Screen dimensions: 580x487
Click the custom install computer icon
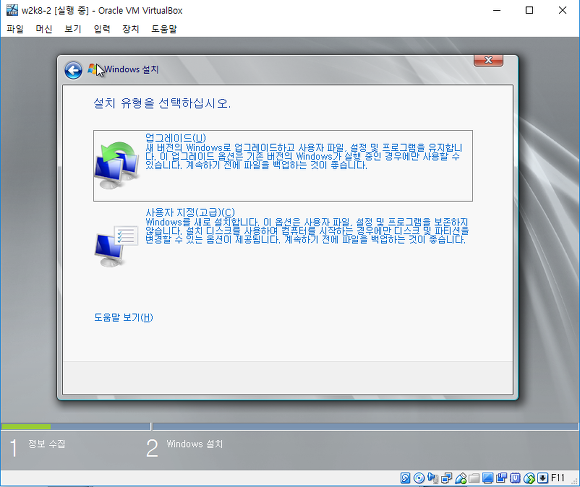[x=117, y=246]
